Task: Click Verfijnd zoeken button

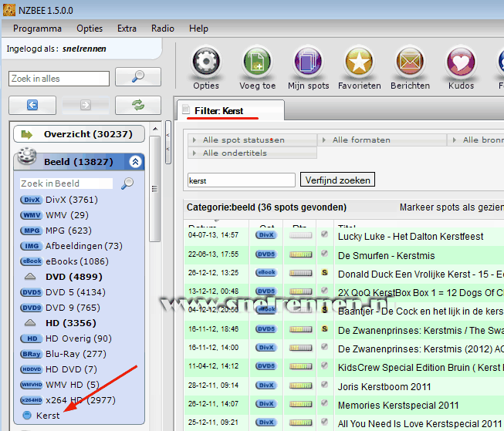Action: coord(337,180)
